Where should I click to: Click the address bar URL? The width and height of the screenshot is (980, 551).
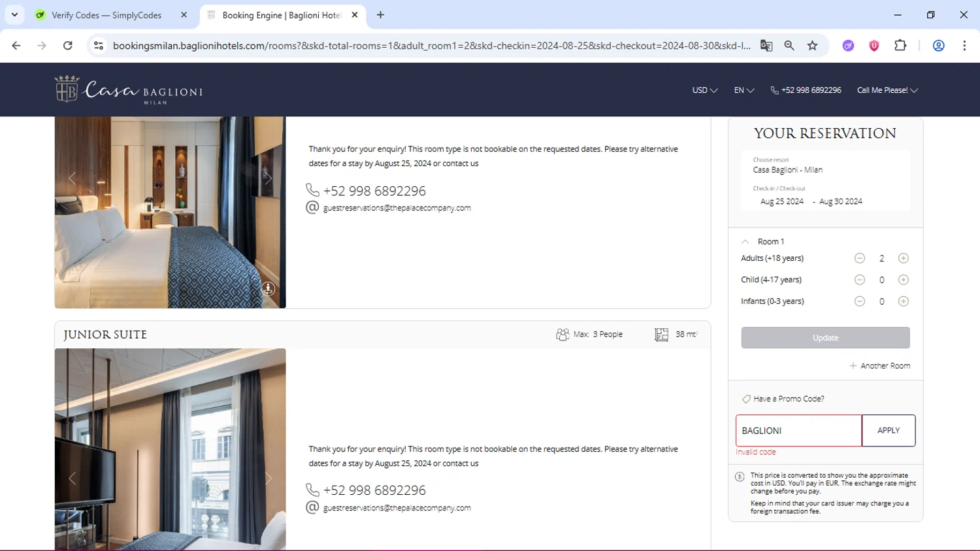click(431, 45)
